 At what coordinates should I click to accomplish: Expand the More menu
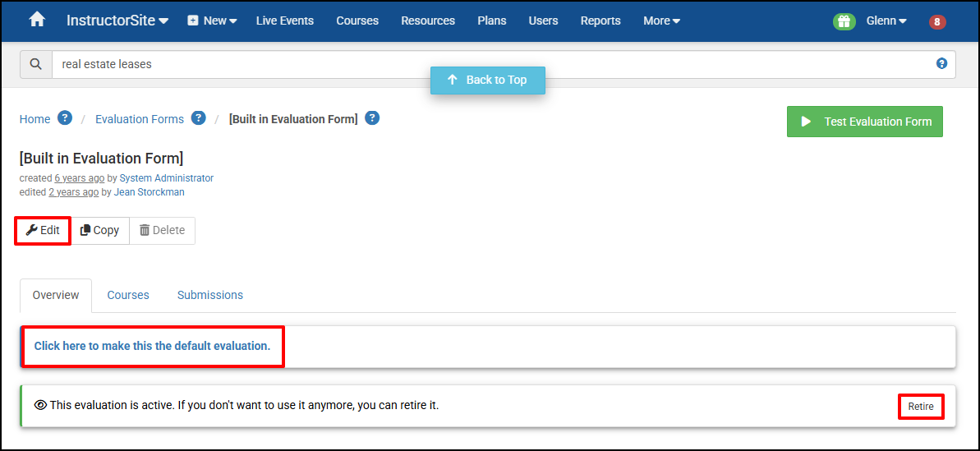[662, 21]
